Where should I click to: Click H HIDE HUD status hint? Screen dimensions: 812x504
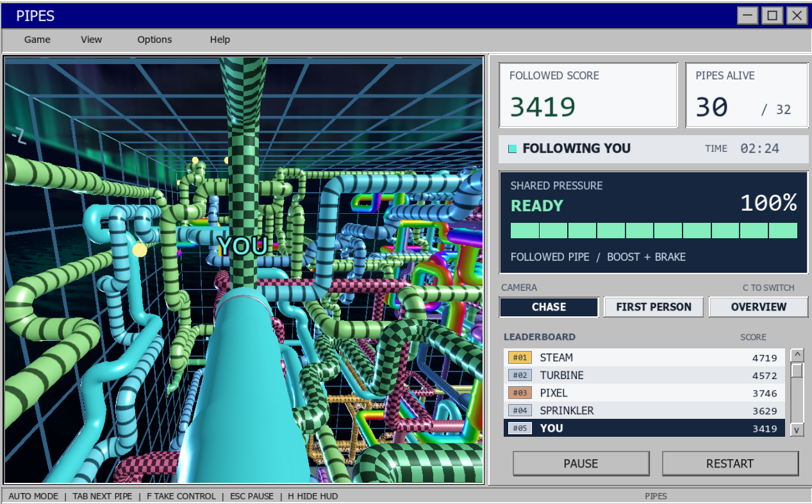[x=313, y=496]
